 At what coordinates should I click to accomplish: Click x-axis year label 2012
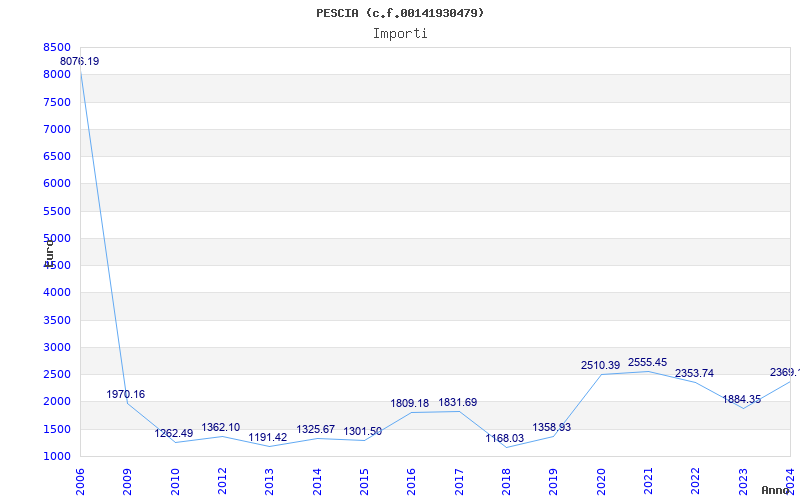[x=222, y=482]
